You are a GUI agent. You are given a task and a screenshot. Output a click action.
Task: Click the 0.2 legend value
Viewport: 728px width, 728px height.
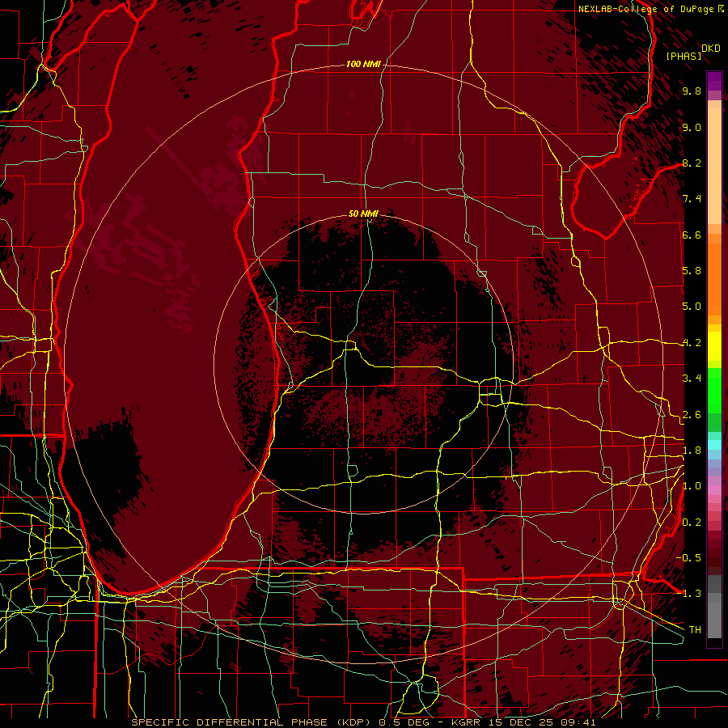click(x=692, y=523)
